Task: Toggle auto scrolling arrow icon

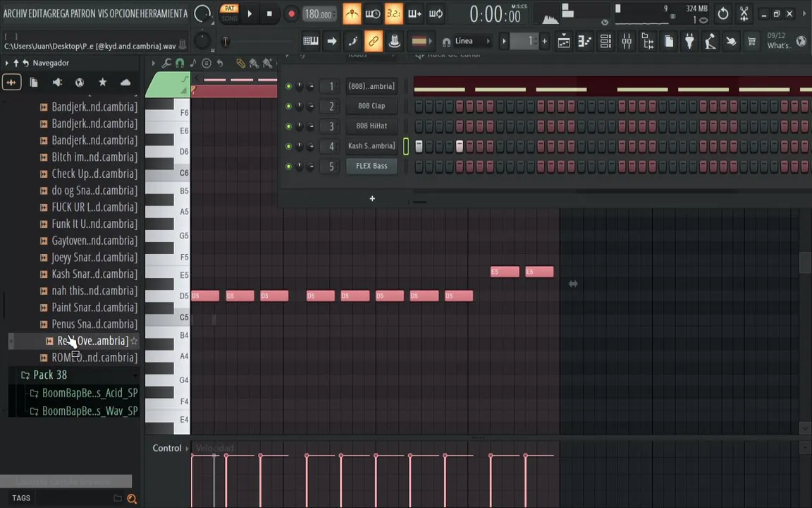Action: [332, 41]
